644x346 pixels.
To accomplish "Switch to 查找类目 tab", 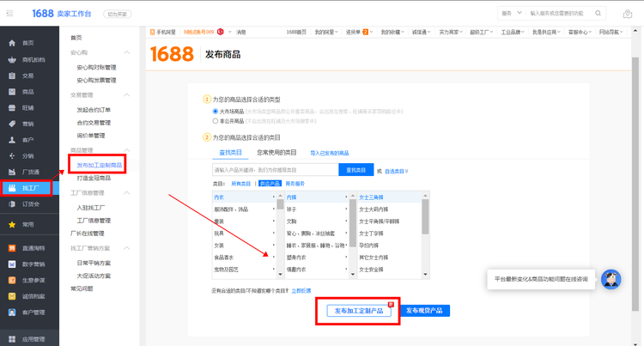I will [230, 153].
